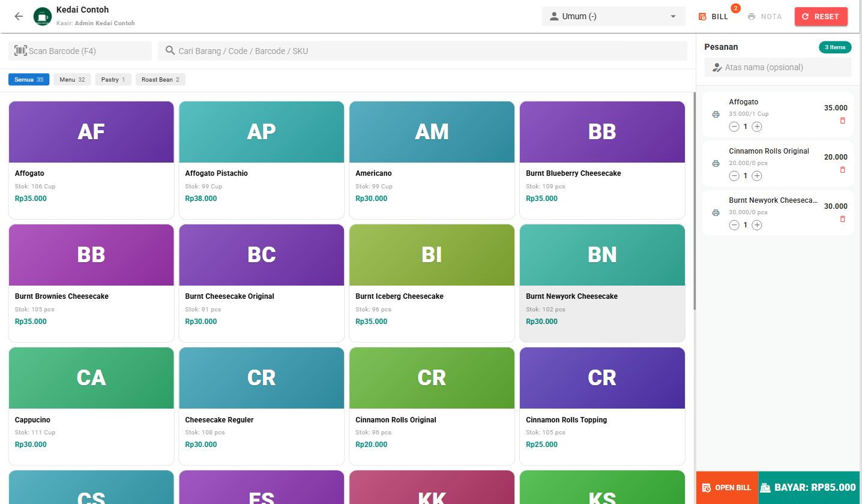The width and height of the screenshot is (862, 504).
Task: Click the product list scrollbar
Action: [x=695, y=201]
